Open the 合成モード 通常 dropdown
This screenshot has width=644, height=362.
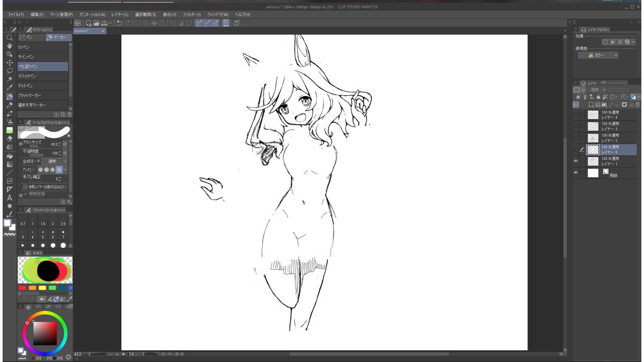(54, 161)
